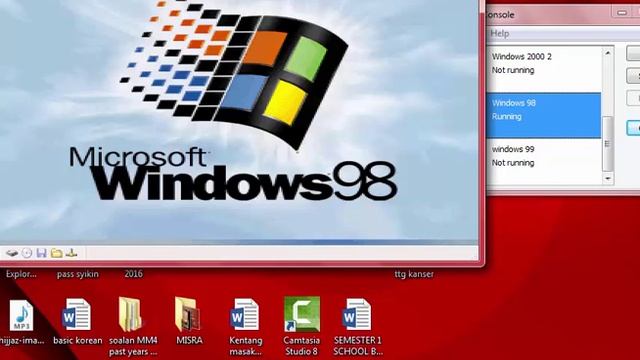Select the Windows 98 running machine entry
This screenshot has width=640, height=360.
click(x=544, y=116)
